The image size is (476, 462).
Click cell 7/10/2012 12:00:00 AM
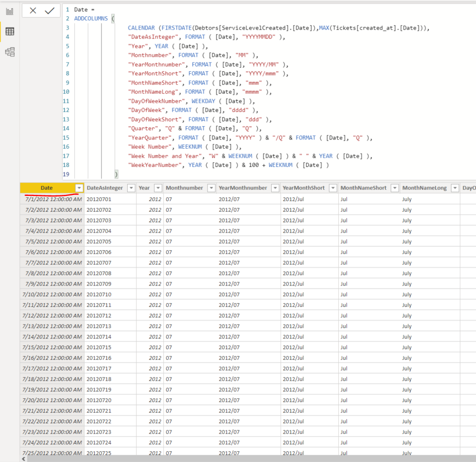tap(52, 294)
